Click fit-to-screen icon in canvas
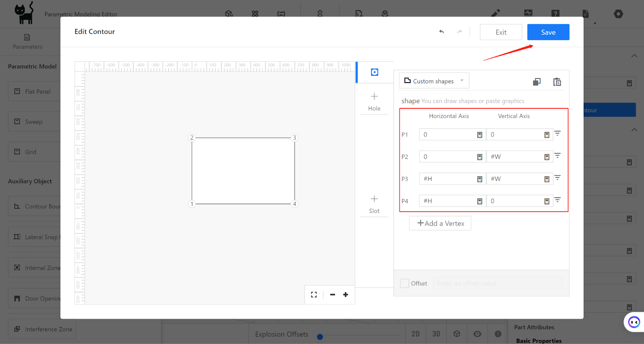The width and height of the screenshot is (644, 344). [314, 294]
